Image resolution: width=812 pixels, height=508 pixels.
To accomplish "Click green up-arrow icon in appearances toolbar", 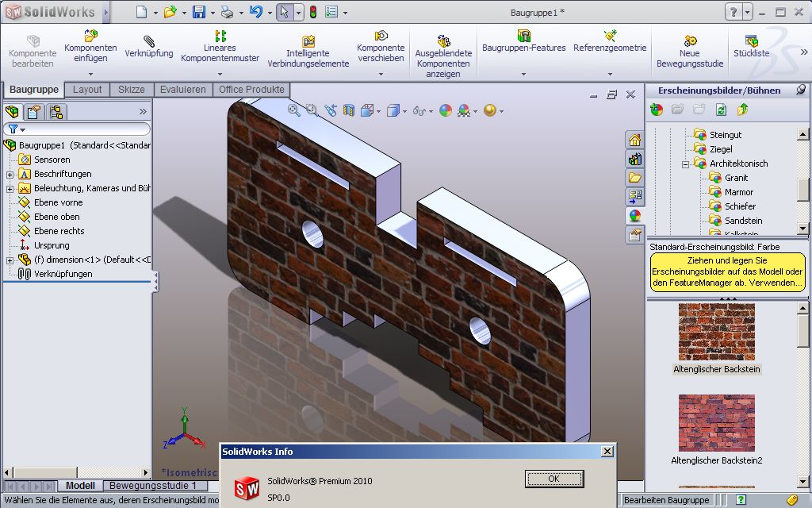I will coord(742,110).
